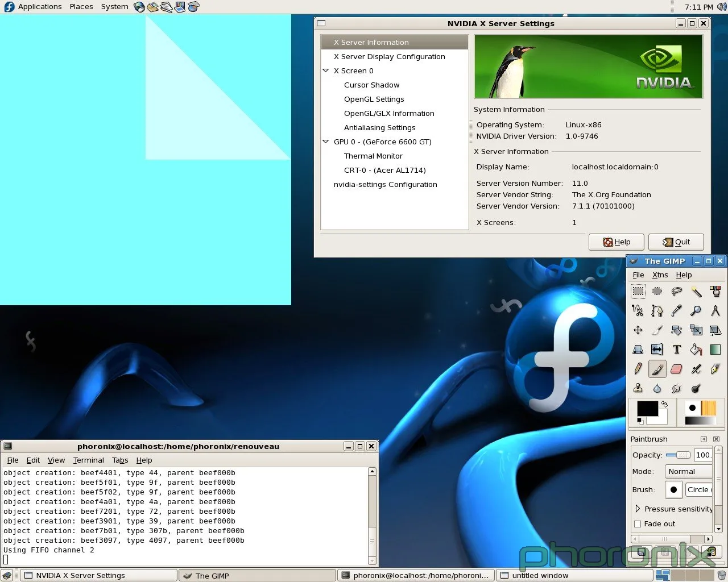The width and height of the screenshot is (728, 582).
Task: Click the active gradient preview bar
Action: pos(700,421)
